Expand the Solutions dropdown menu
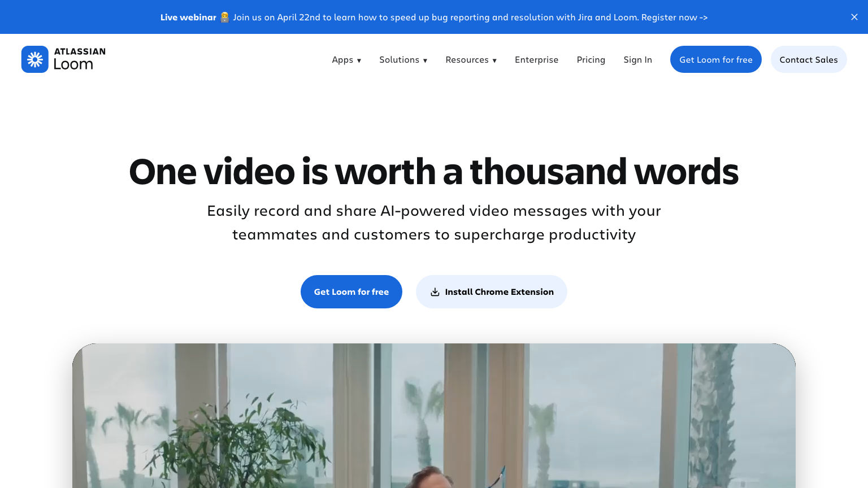 coord(403,60)
